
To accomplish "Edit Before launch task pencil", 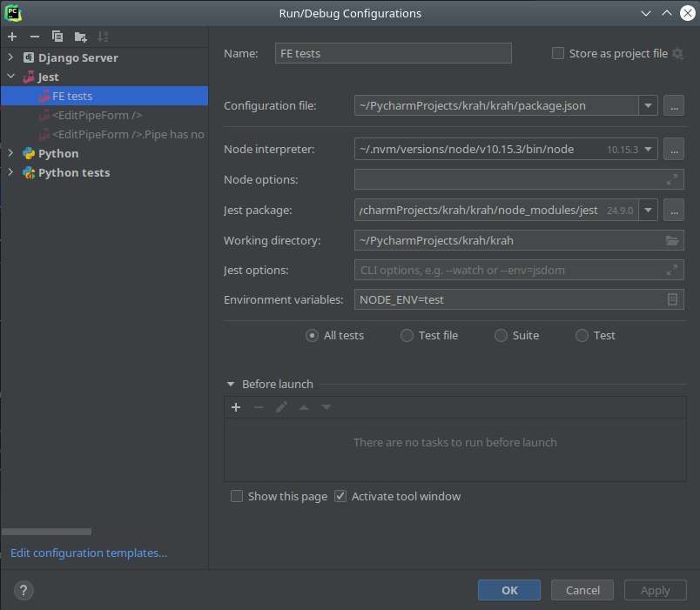I will tap(281, 407).
